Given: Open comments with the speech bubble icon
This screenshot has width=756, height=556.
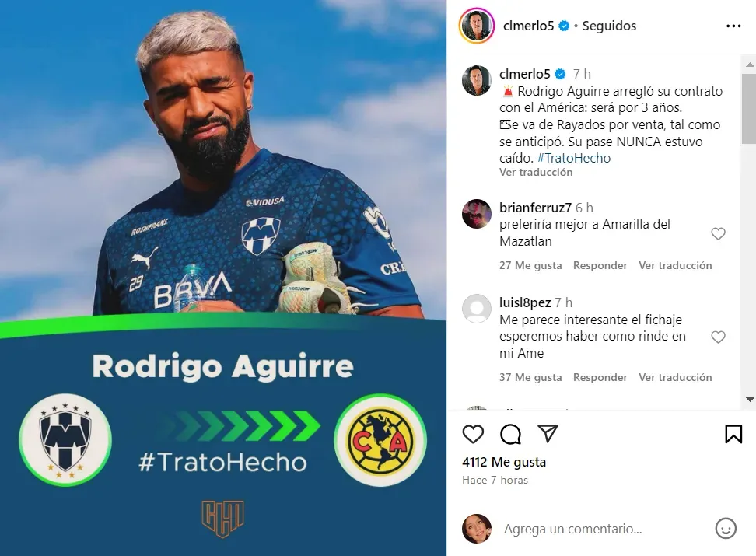Looking at the screenshot, I should (510, 434).
